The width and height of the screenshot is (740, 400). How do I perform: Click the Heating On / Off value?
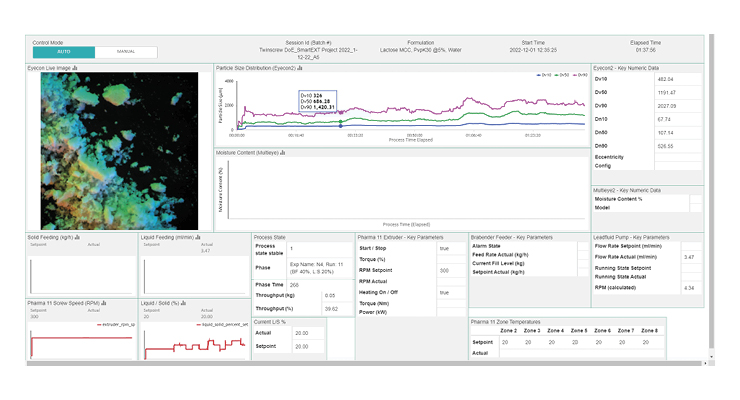pyautogui.click(x=443, y=292)
